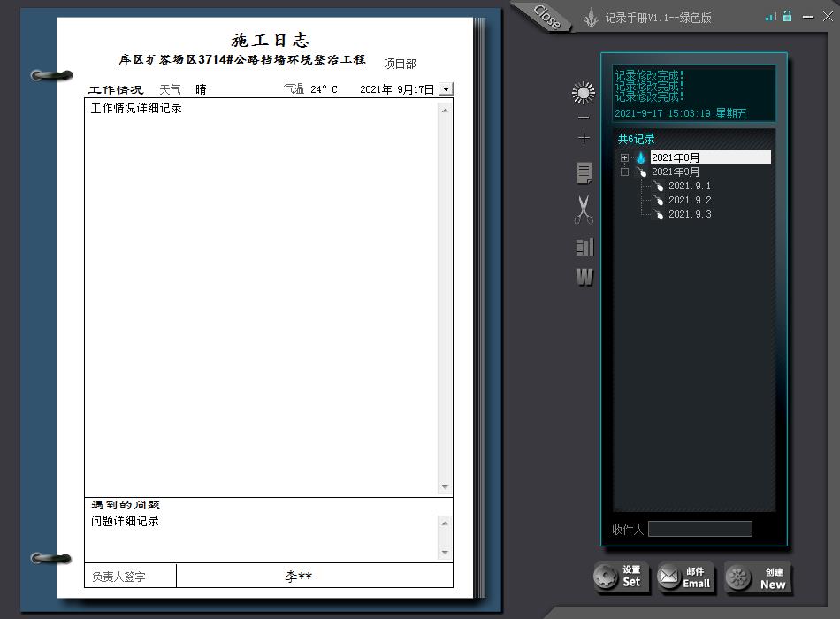840x619 pixels.
Task: Collapse the 2021年9月 tree node
Action: coord(624,172)
